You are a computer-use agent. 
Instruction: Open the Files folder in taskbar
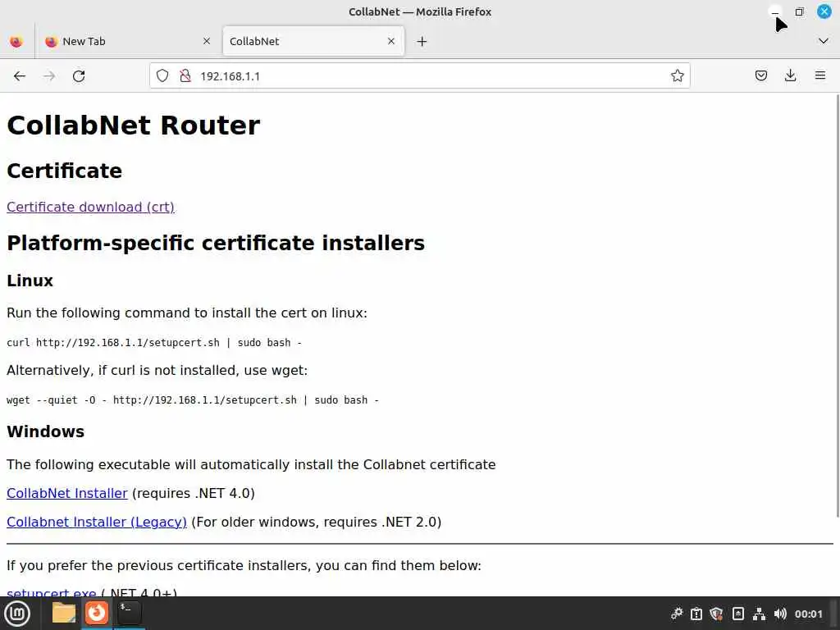[x=64, y=613]
